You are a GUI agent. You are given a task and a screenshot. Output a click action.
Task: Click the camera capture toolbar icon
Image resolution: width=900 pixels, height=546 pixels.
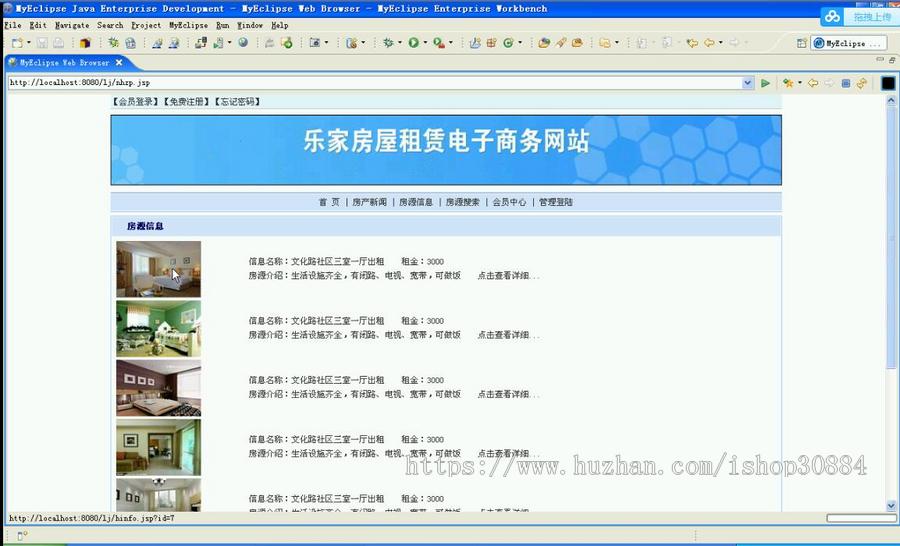[x=315, y=43]
